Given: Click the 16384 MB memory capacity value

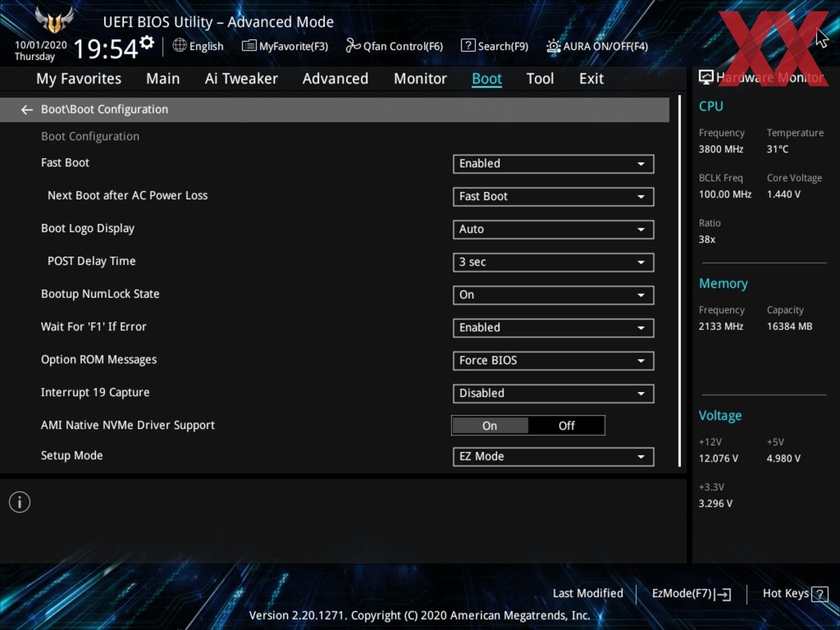Looking at the screenshot, I should pyautogui.click(x=789, y=327).
